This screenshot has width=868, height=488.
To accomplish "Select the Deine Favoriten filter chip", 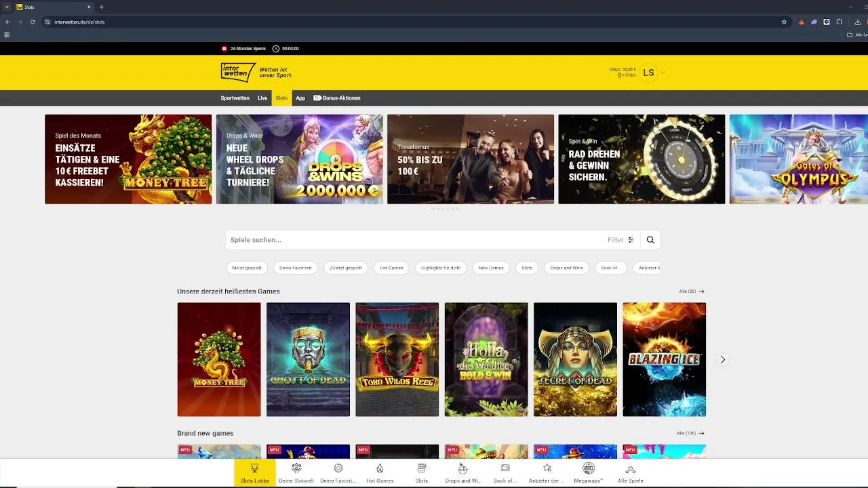I will click(x=296, y=268).
